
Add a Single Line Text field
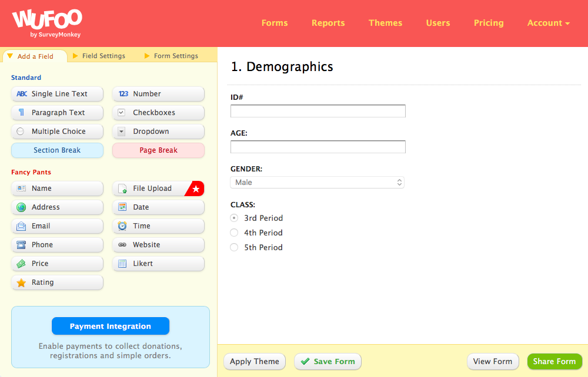[x=58, y=94]
